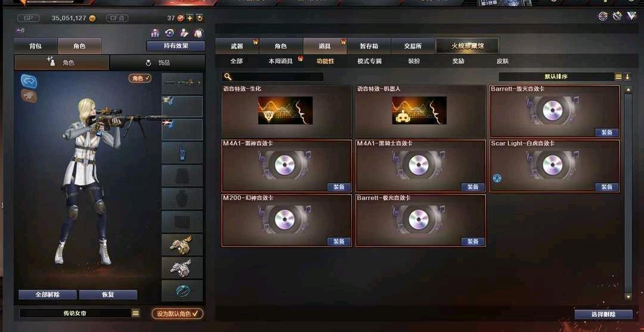Viewport: 644px width, 332px height.
Task: Open the 交易所 tab
Action: 413,46
